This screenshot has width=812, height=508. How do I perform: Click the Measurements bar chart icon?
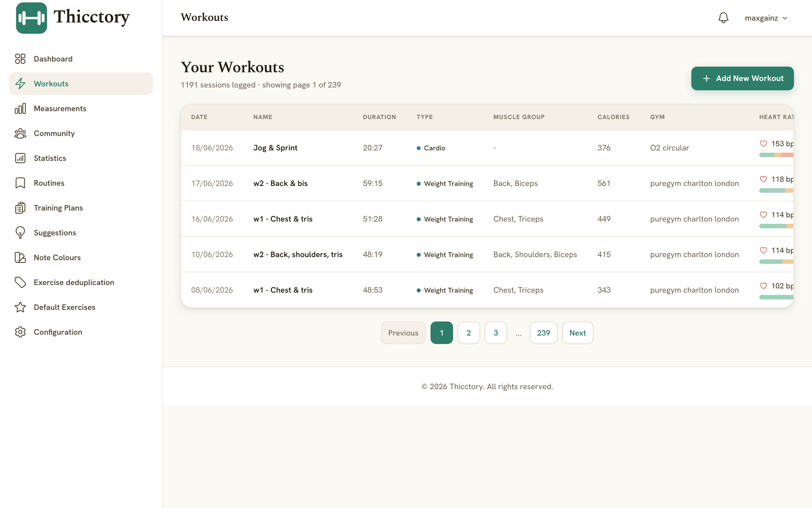pos(20,109)
